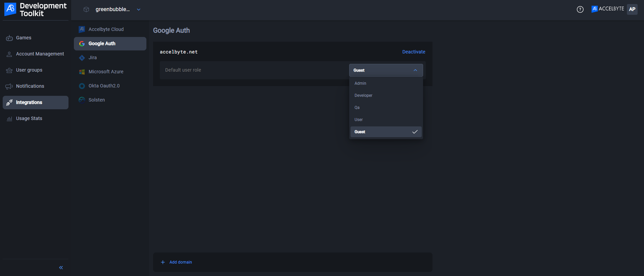
Task: Select Integrations in the sidebar
Action: tap(36, 102)
